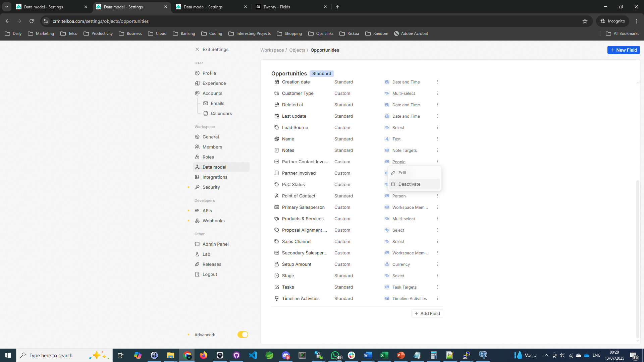Open the Profile settings page
This screenshot has width=644, height=362.
pos(209,73)
